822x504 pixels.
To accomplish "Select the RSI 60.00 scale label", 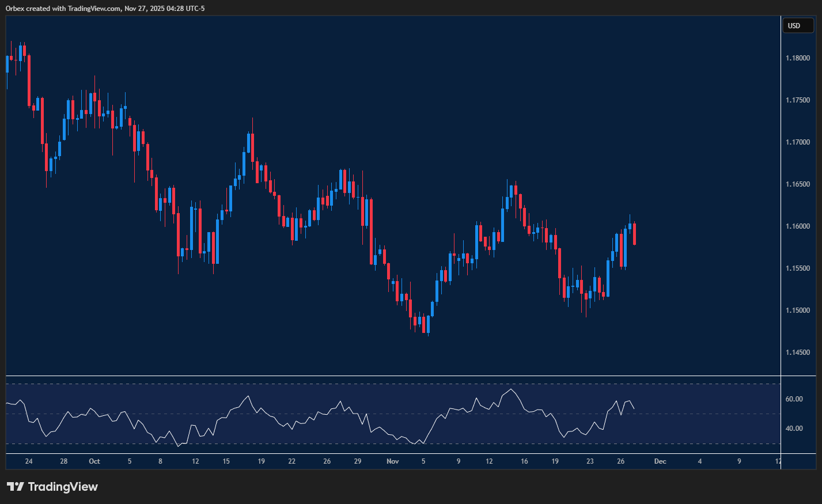I will tap(794, 399).
